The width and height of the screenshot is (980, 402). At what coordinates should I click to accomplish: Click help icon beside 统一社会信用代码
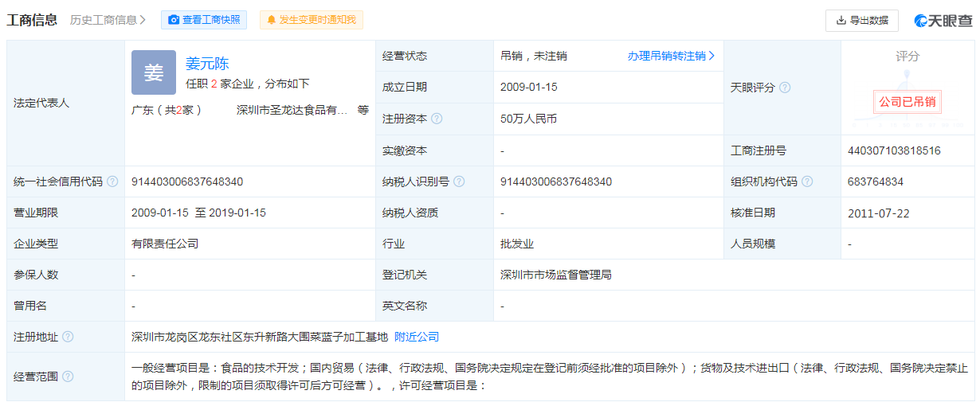(x=112, y=181)
